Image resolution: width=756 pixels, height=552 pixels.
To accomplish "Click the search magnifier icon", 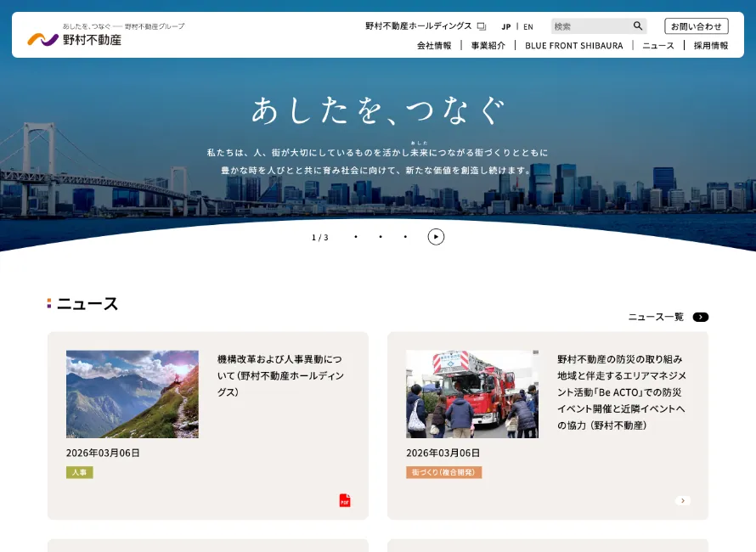I will (638, 26).
